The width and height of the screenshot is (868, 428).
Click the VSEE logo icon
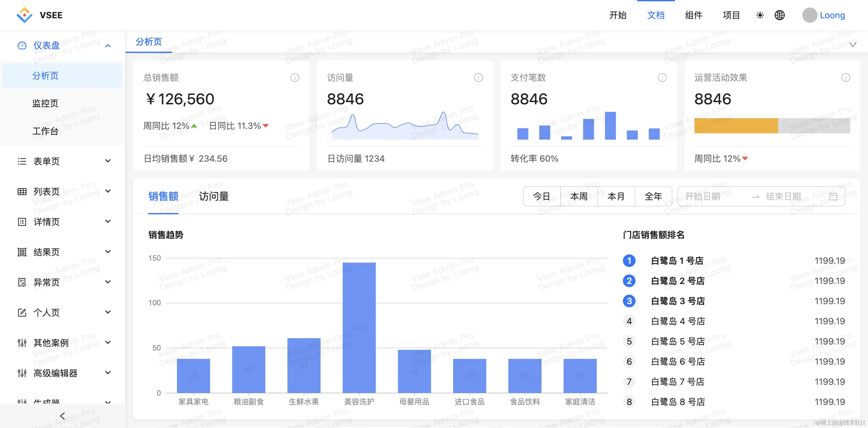(24, 15)
